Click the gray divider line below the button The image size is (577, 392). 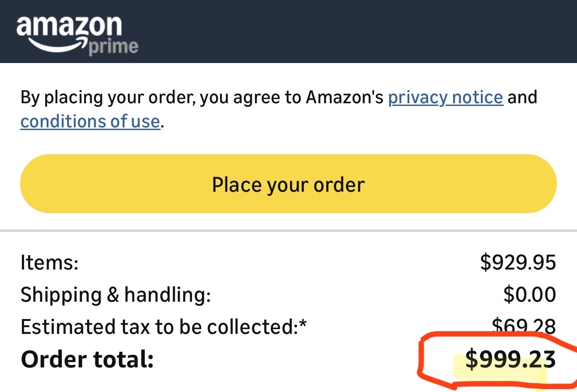pos(288,231)
